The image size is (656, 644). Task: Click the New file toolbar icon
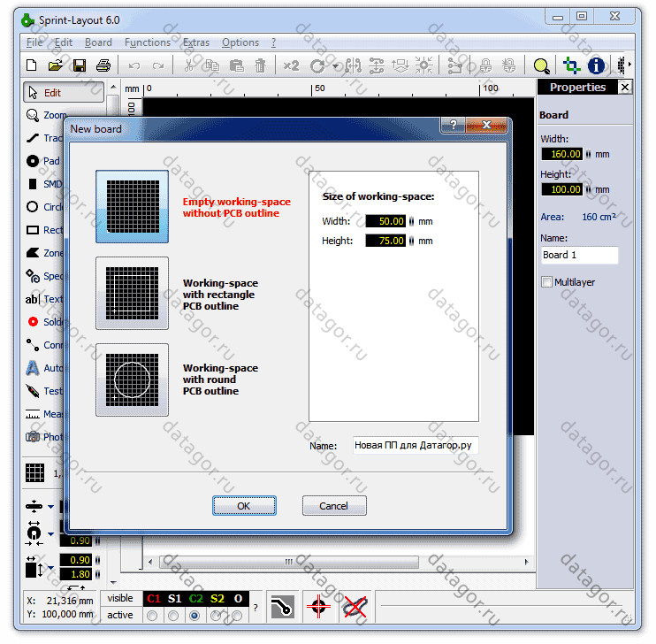click(x=31, y=65)
